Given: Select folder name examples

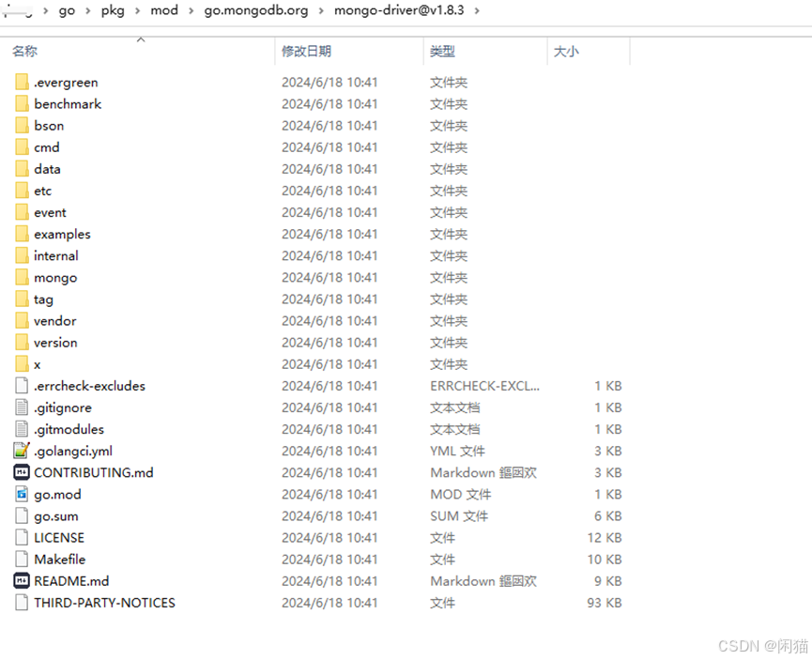Looking at the screenshot, I should coord(62,235).
